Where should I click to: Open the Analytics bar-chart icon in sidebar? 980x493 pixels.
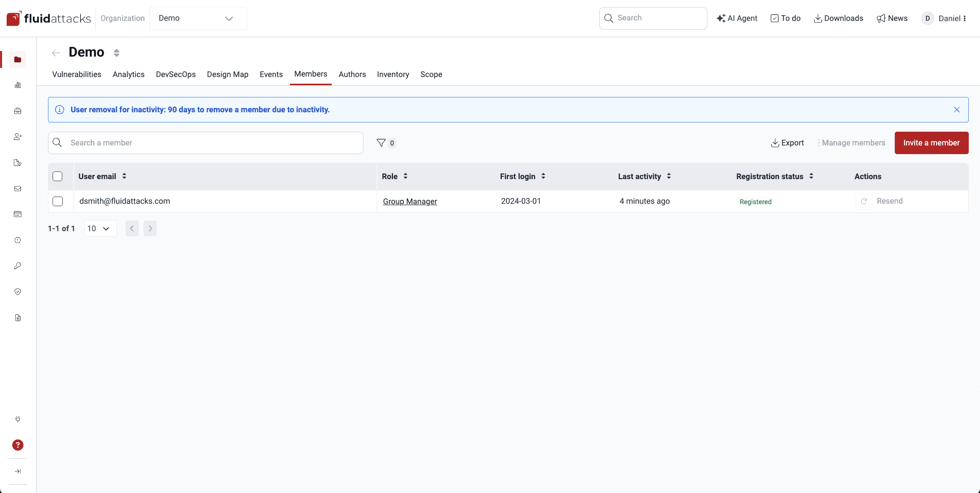click(18, 85)
